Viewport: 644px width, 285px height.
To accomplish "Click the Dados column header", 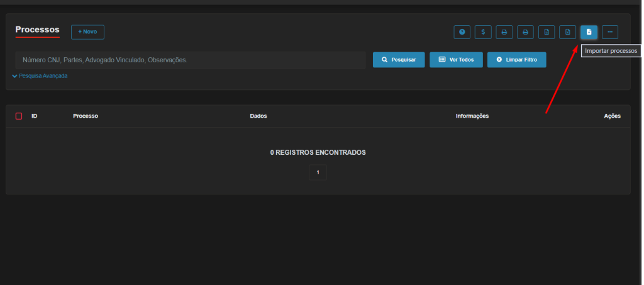I will (x=258, y=116).
